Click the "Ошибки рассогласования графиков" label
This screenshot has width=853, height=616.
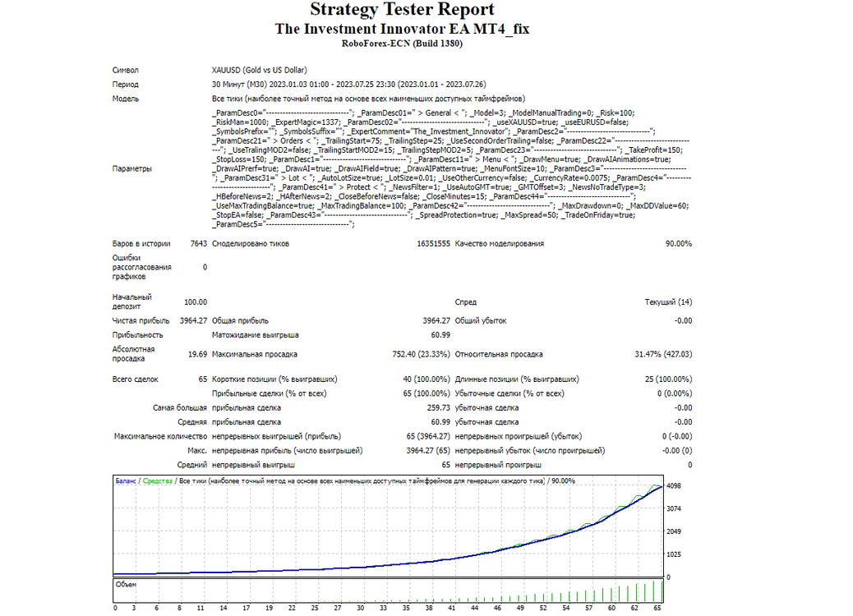[x=142, y=267]
